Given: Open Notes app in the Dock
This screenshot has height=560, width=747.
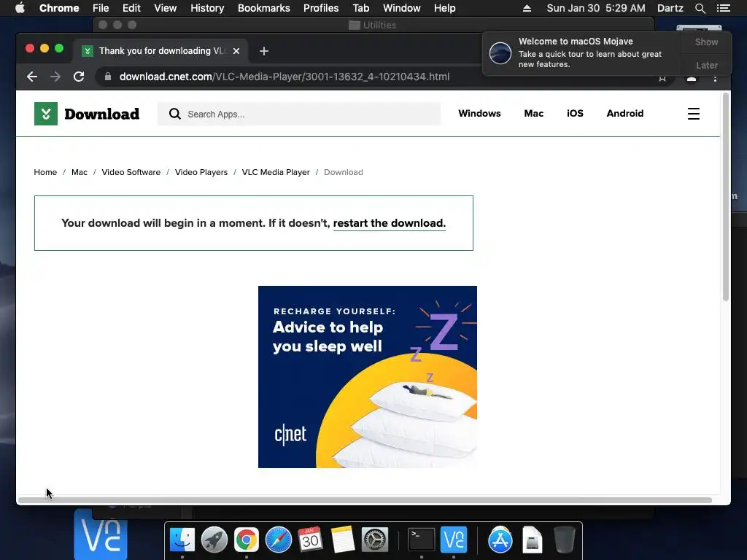Looking at the screenshot, I should pos(343,540).
